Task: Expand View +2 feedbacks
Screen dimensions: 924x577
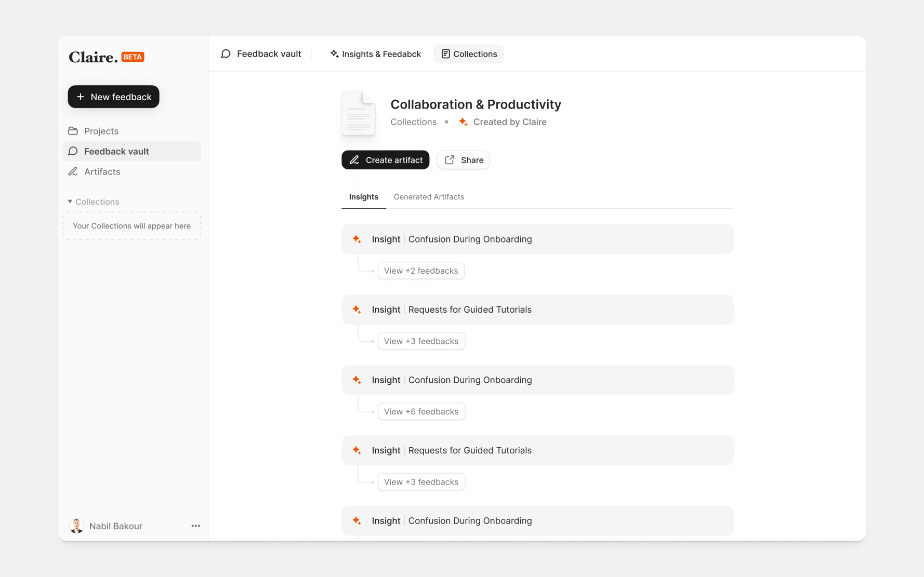Action: point(421,271)
